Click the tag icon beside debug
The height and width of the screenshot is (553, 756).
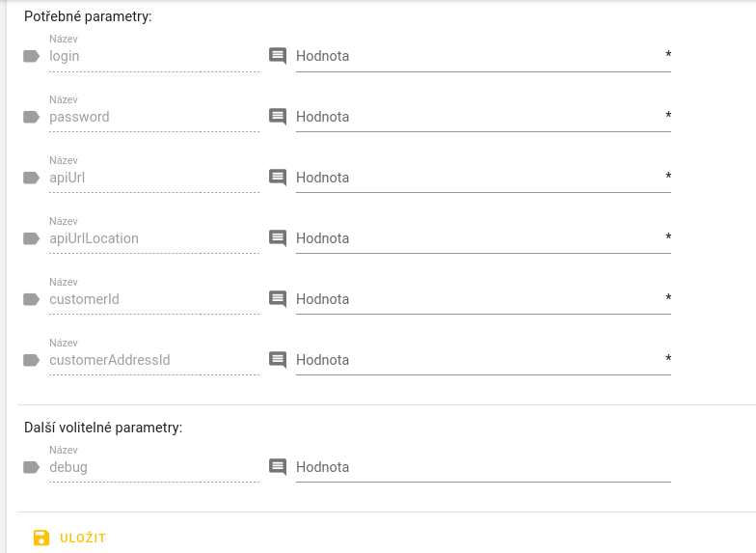tap(31, 467)
